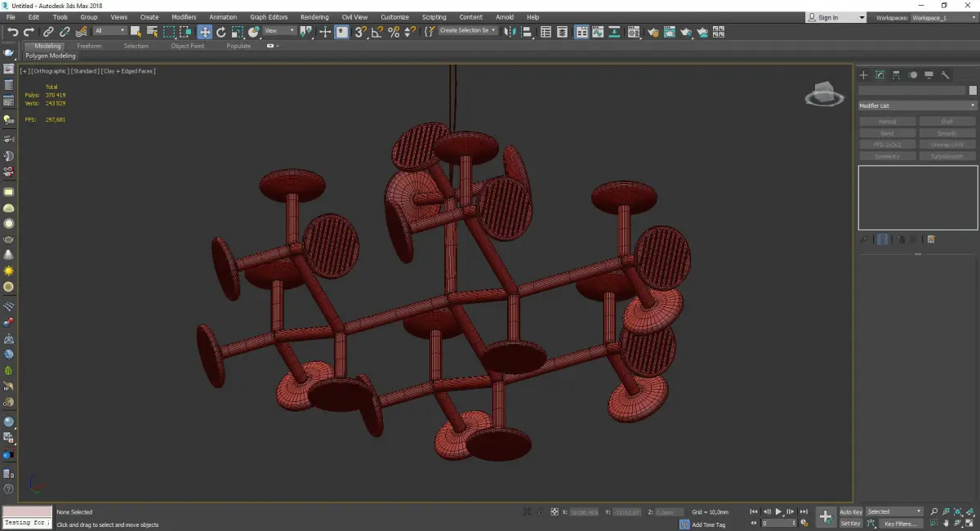The width and height of the screenshot is (980, 531).
Task: Click the Set Key button
Action: tap(851, 523)
